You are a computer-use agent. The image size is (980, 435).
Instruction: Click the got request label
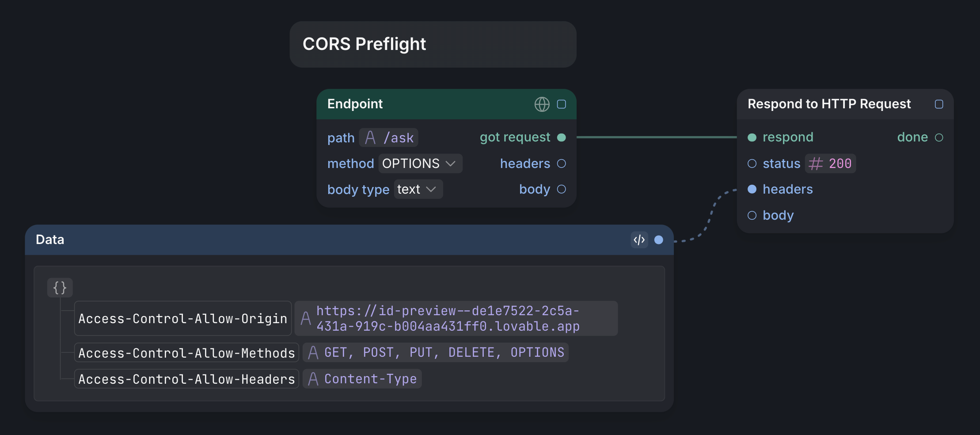[515, 137]
